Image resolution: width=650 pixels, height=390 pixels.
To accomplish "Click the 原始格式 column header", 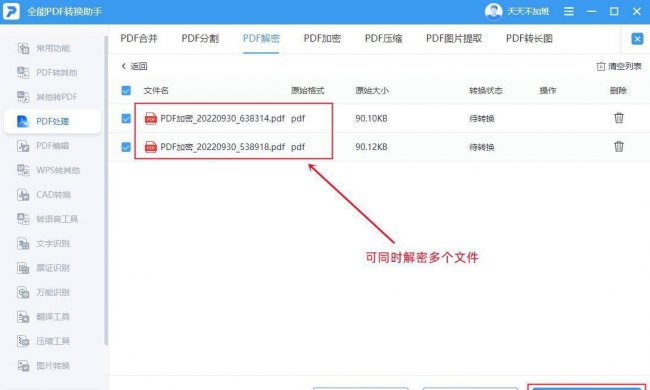I will click(308, 90).
